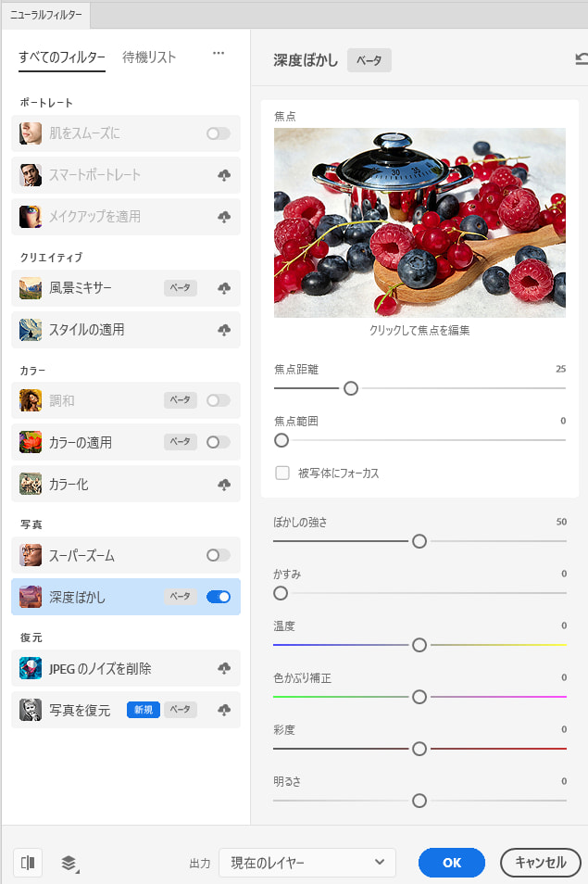This screenshot has width=588, height=884.
Task: Click the キャンセル button
Action: coord(541,863)
